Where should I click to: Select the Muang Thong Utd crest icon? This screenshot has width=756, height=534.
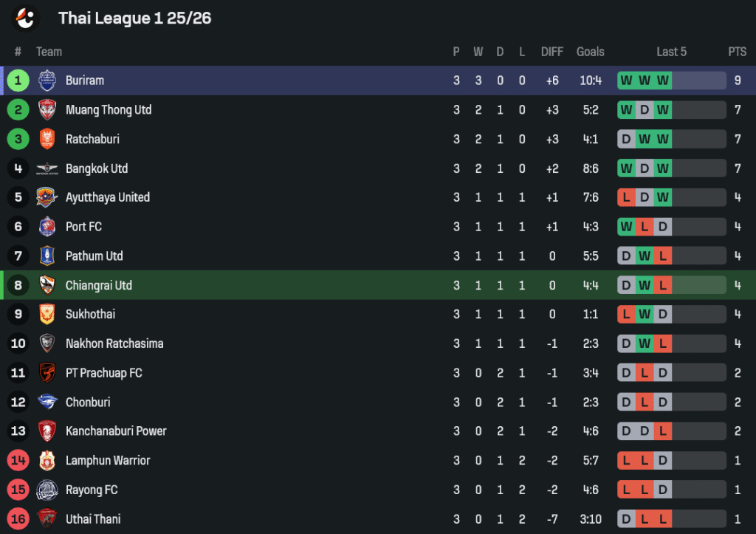click(47, 110)
